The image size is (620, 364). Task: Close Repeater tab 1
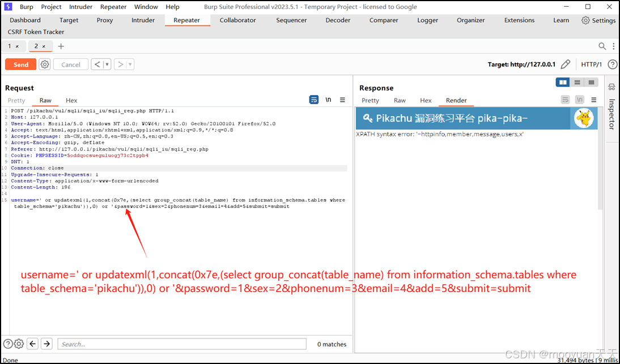point(17,46)
